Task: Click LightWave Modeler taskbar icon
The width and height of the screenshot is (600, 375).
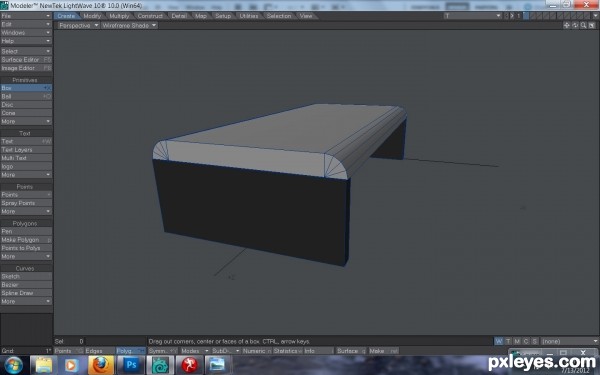Action: [160, 365]
